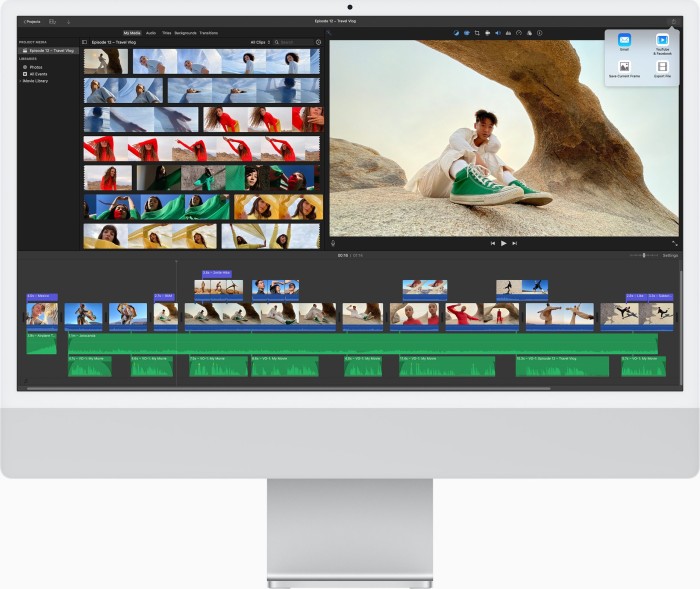The width and height of the screenshot is (700, 589).
Task: Open Color Balance adjustment tool
Action: click(x=455, y=32)
